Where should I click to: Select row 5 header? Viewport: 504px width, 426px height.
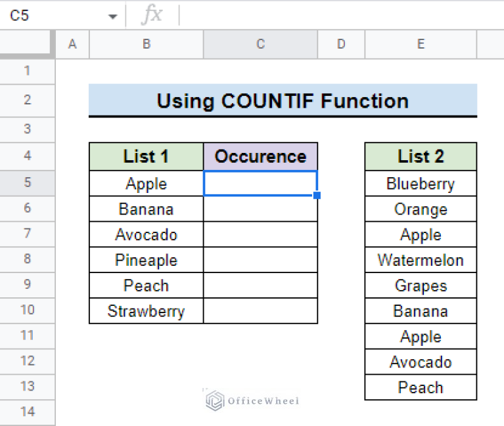tap(28, 183)
